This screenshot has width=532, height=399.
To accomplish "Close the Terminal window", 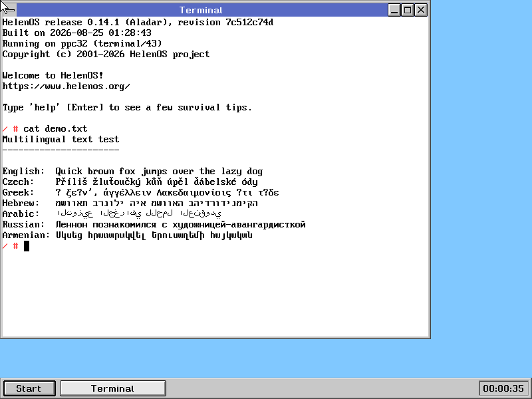I will (421, 10).
